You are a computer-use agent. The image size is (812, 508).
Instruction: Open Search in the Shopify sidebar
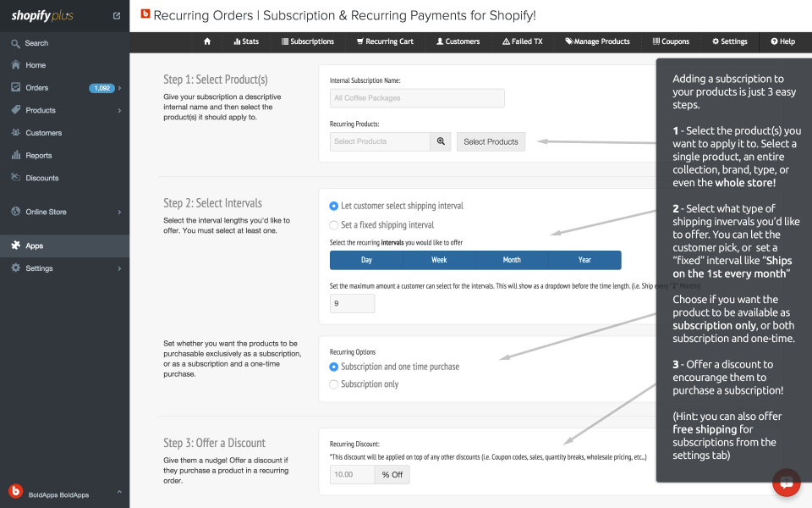coord(36,43)
